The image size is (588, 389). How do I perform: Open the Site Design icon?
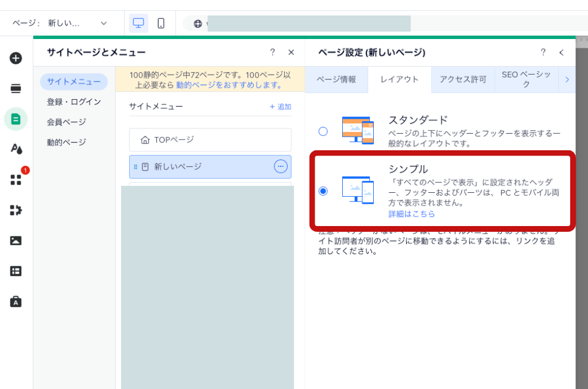pos(16,149)
